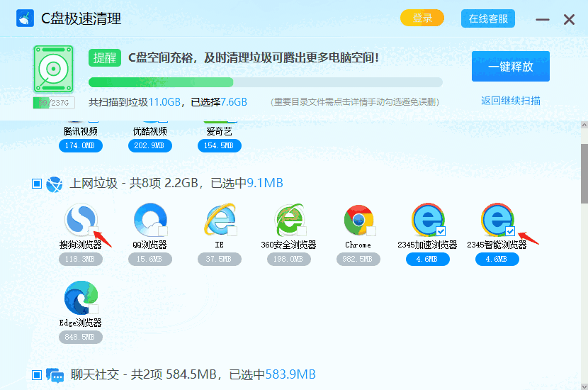Minimize the C盘极速清理 window

(542, 19)
